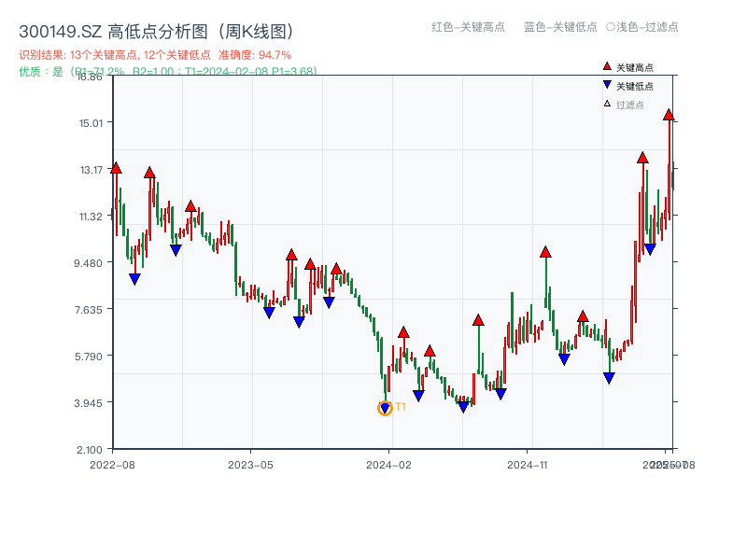Click the red 关键高点 legend triangle icon
The height and width of the screenshot is (560, 747).
point(607,66)
